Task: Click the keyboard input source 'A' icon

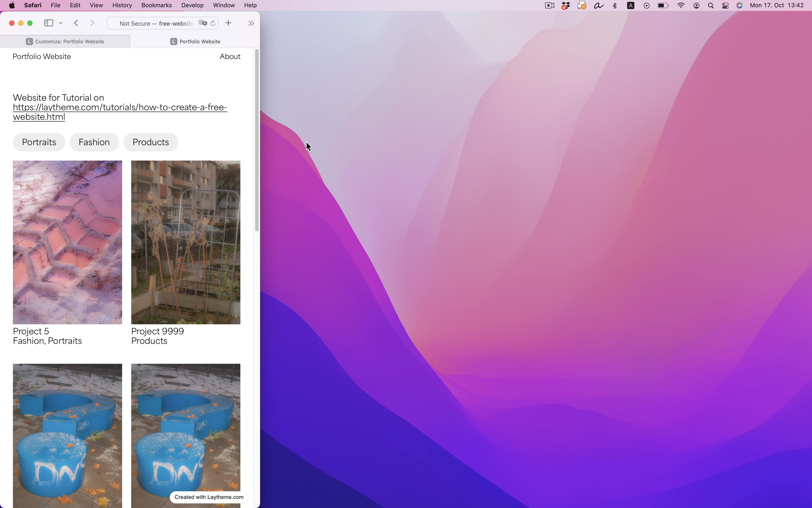Action: (631, 5)
